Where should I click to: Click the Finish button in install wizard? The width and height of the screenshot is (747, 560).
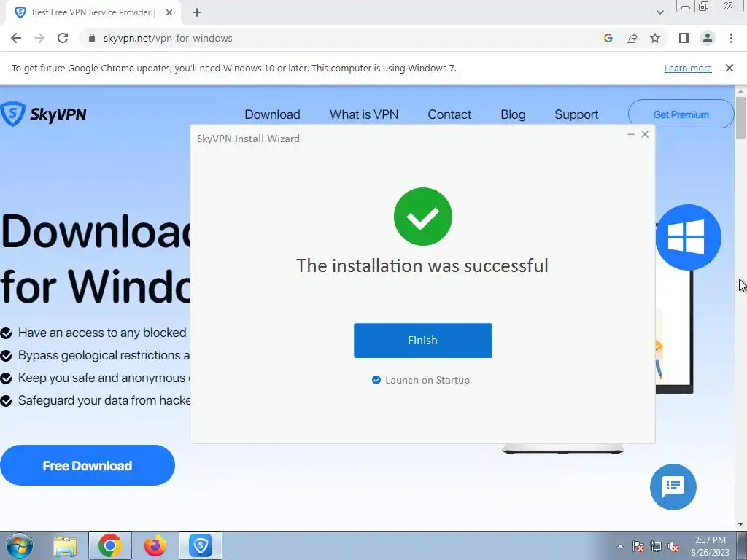pyautogui.click(x=422, y=341)
